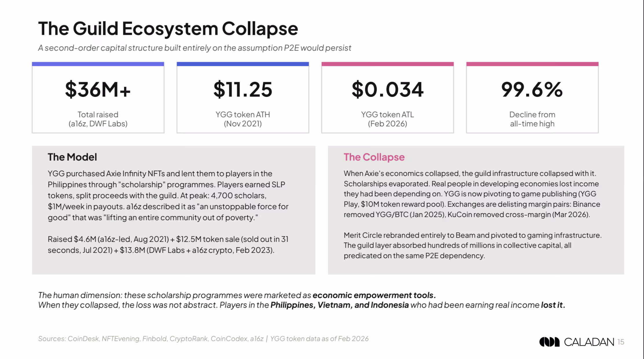Screen dimensions: 644x359
Task: Click the $11.25 YGG token ATH figure
Action: [243, 90]
